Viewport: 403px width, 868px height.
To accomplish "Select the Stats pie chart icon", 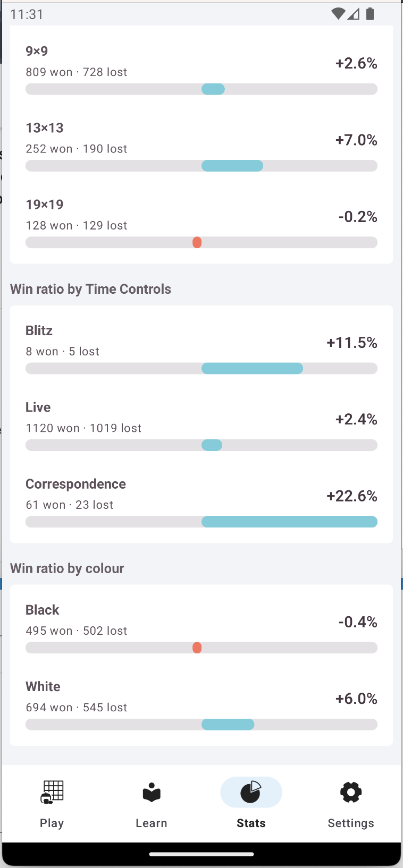I will (x=251, y=792).
